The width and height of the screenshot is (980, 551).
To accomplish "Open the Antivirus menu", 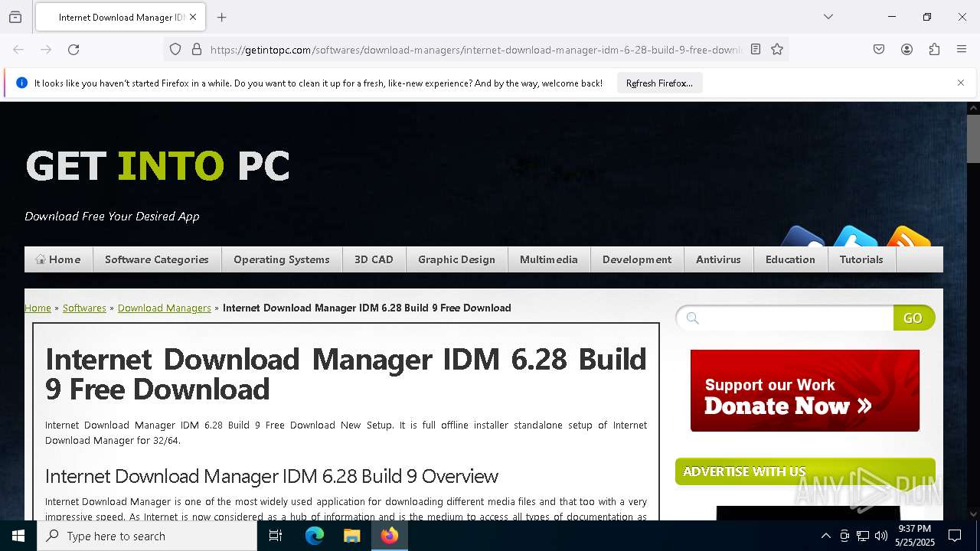I will coord(718,259).
